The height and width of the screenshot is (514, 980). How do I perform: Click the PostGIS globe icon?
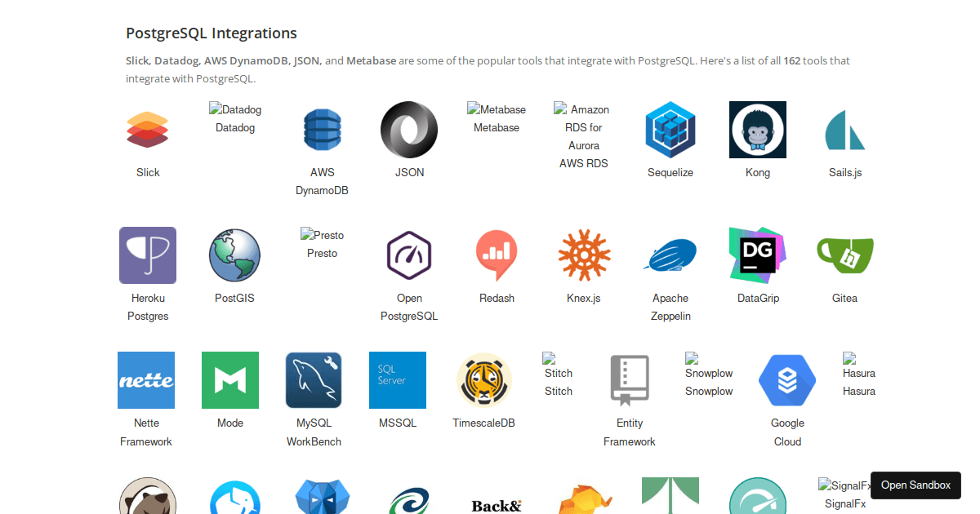[x=234, y=255]
